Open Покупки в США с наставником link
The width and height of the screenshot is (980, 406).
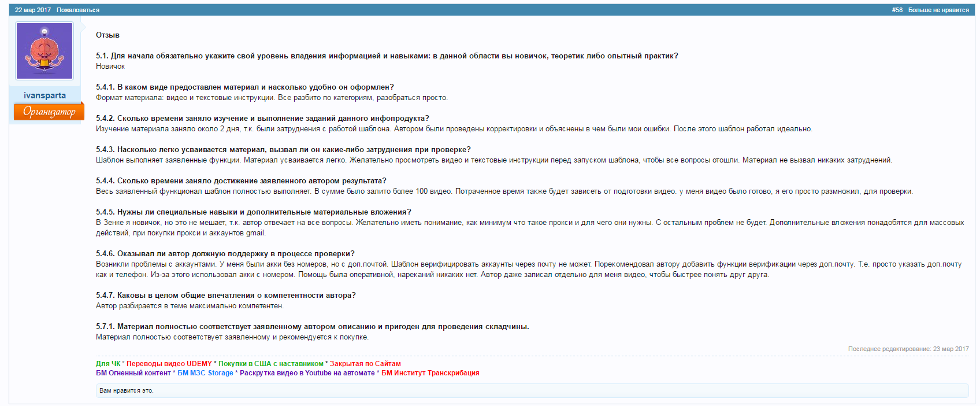(271, 364)
